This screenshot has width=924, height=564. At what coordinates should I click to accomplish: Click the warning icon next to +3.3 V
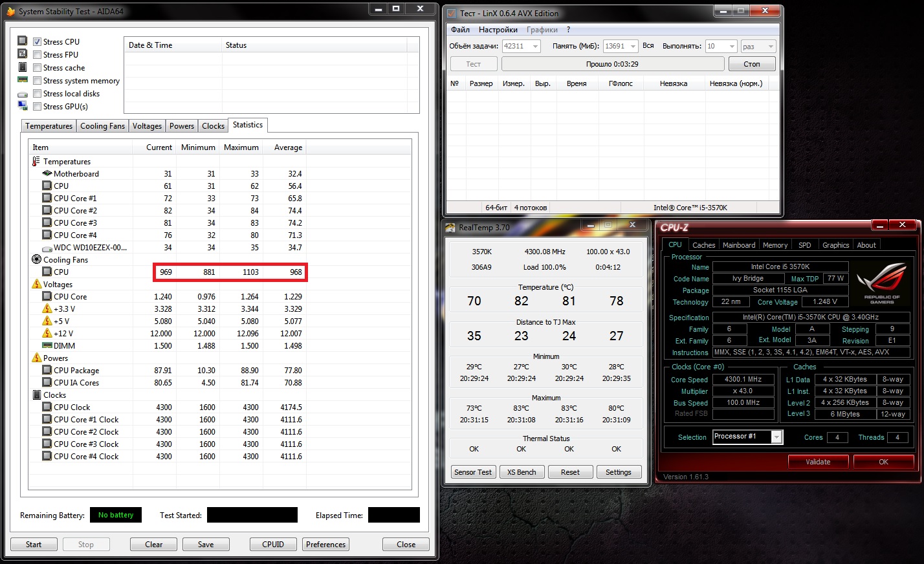[x=47, y=309]
